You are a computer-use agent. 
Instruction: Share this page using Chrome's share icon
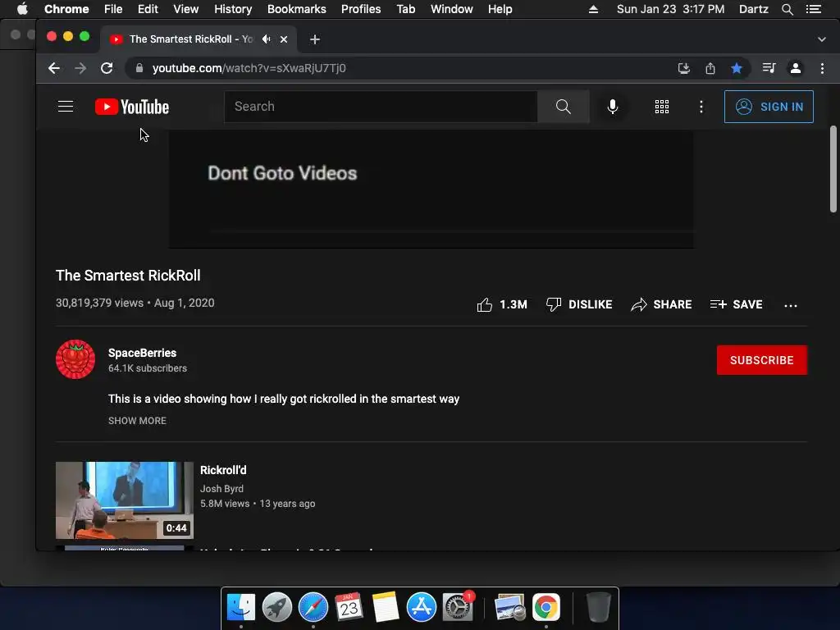pos(710,68)
